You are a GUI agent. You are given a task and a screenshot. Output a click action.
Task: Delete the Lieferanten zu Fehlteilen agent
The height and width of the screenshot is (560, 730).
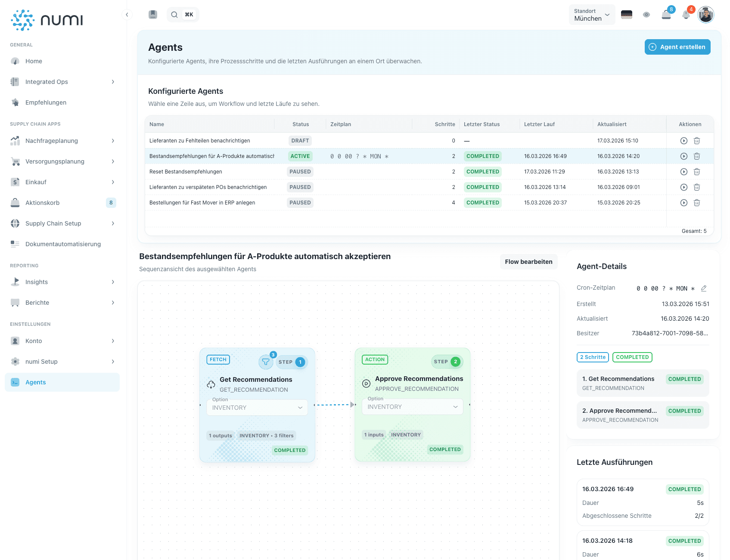point(696,141)
